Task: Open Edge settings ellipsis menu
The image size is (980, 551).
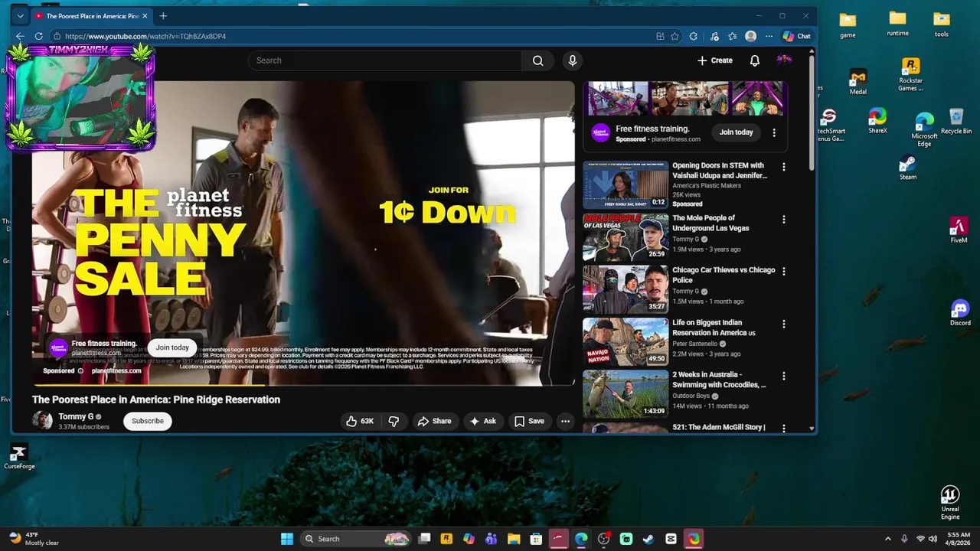Action: click(769, 36)
